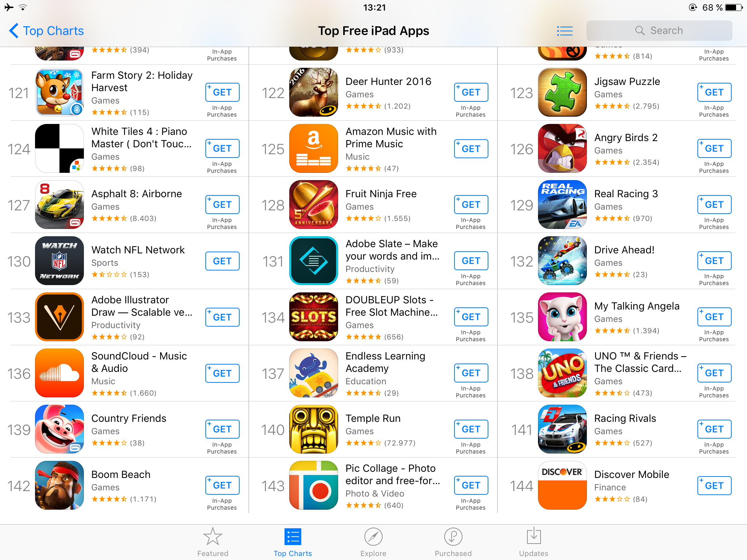This screenshot has height=560, width=747.
Task: Get Deer Hunter 2016
Action: tap(471, 92)
